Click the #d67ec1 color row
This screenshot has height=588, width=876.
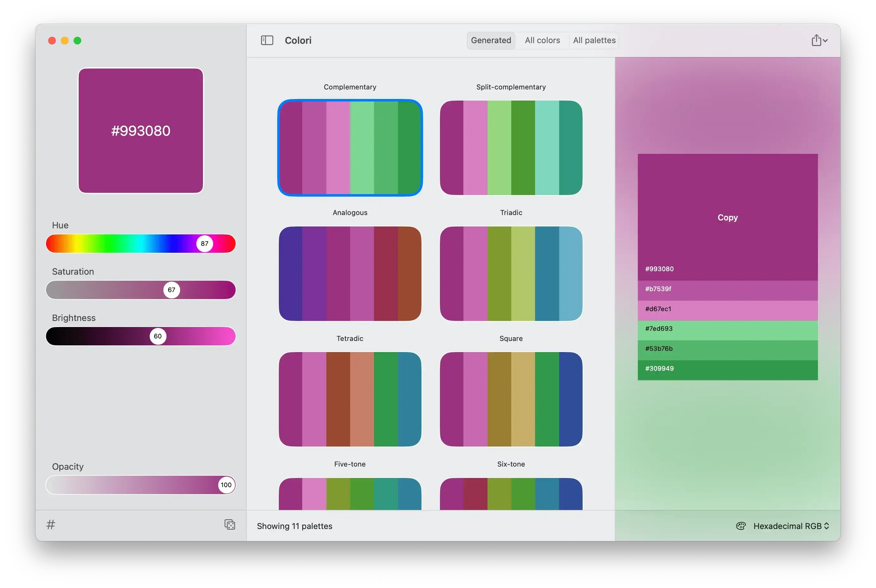coord(727,310)
